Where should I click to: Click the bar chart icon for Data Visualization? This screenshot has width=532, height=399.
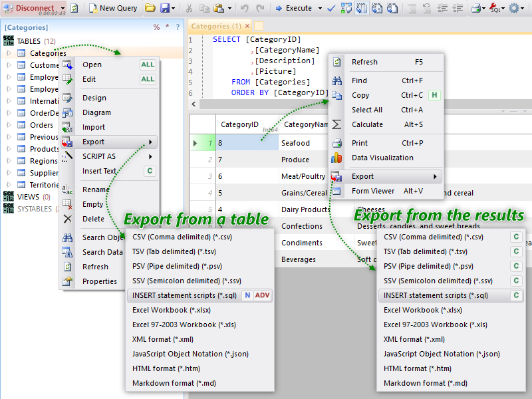coord(336,158)
